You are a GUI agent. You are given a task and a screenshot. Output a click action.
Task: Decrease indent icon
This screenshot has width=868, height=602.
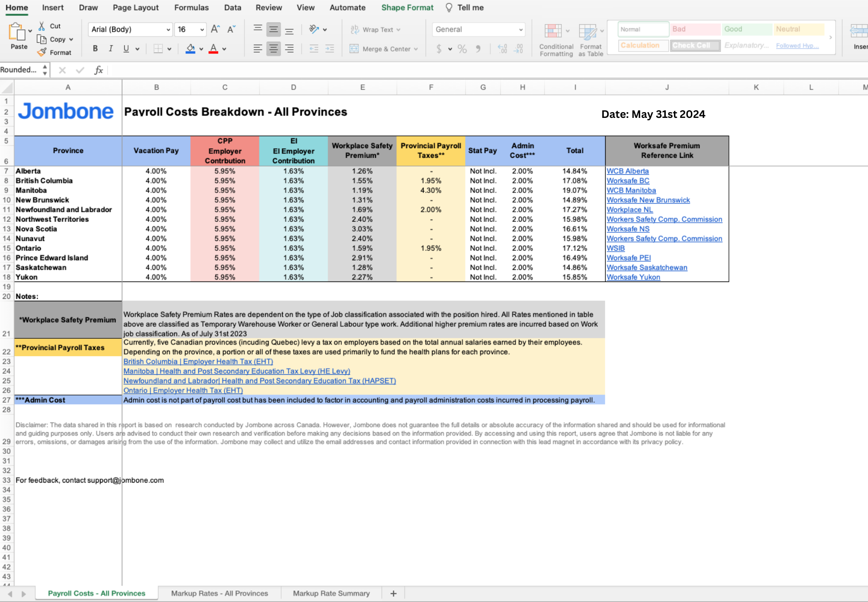314,49
